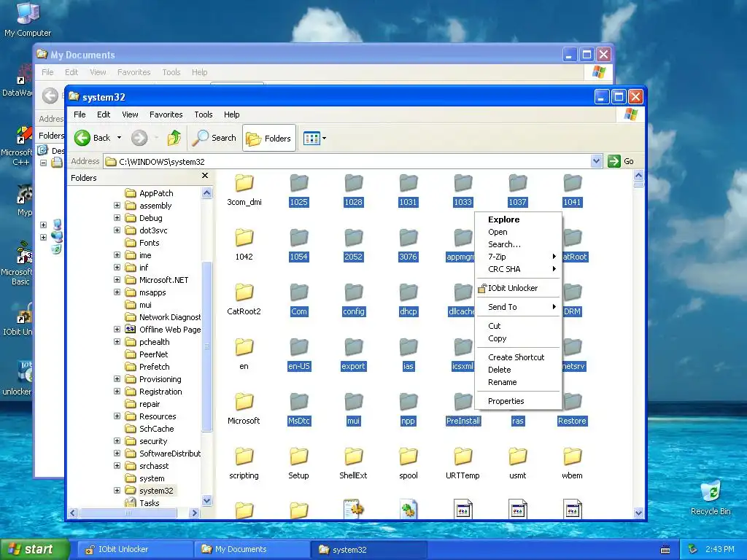
Task: Select the URTTemp folder icon
Action: 462,456
